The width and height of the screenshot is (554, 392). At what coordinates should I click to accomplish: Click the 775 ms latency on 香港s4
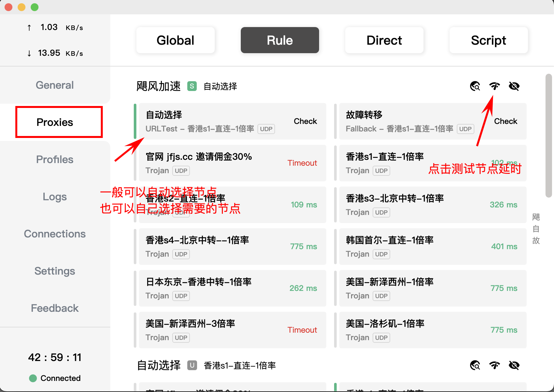pyautogui.click(x=303, y=247)
